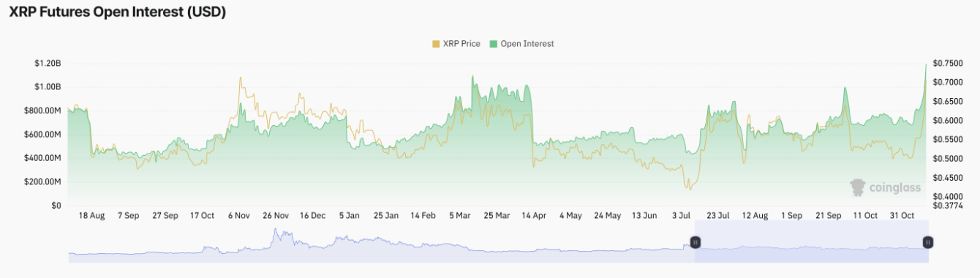Click the $600.00M axis label
This screenshot has width=980, height=278.
[42, 135]
